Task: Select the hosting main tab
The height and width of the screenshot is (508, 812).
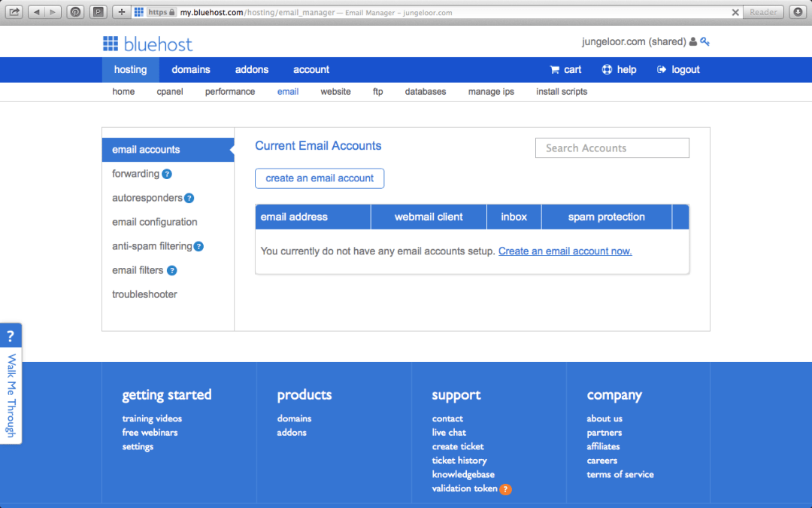Action: [x=131, y=69]
